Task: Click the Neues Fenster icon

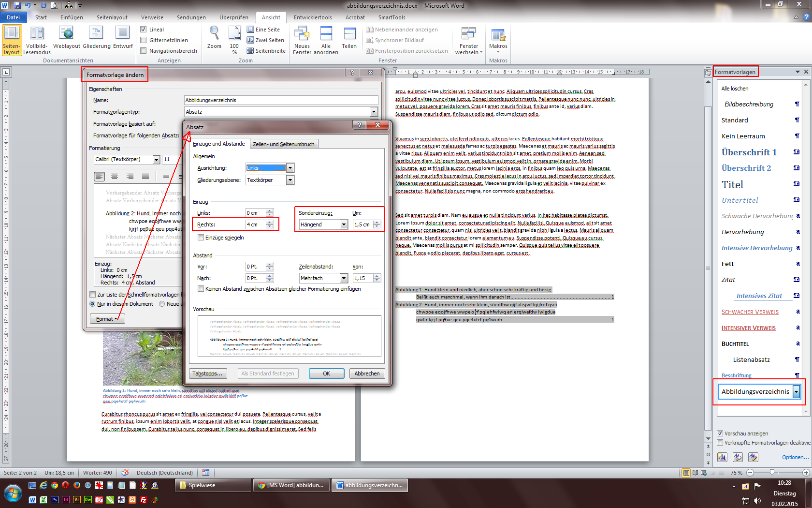Action: tap(302, 34)
